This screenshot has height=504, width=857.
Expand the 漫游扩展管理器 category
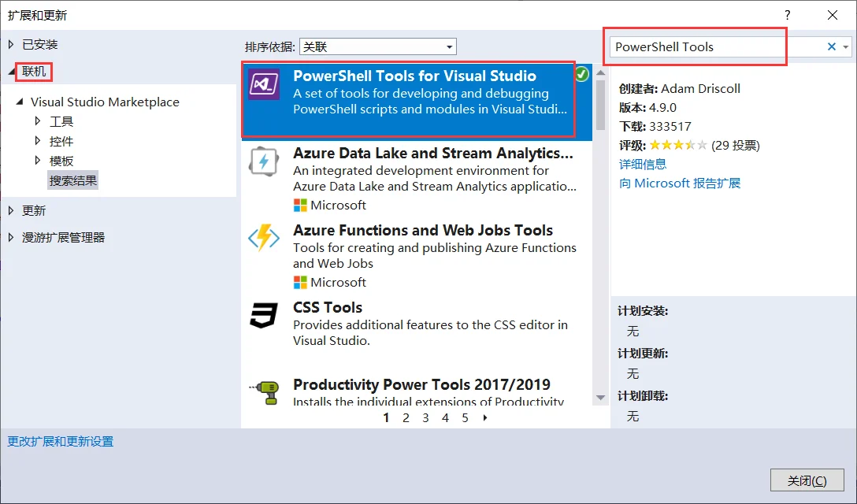click(11, 237)
